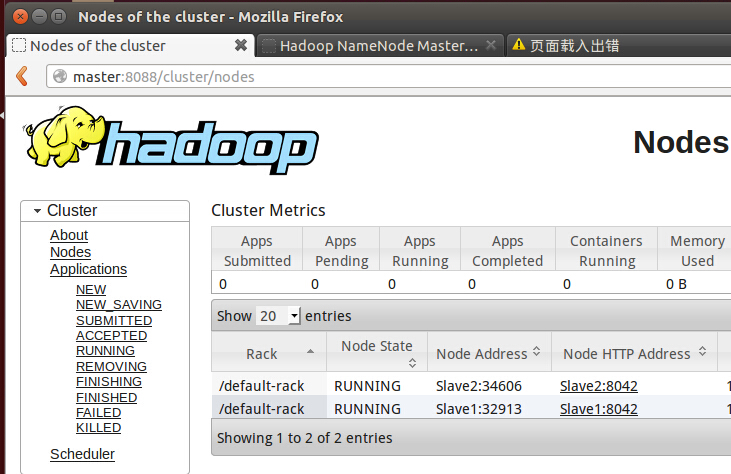Minimize the Firefox window
731x474 pixels.
(40, 17)
